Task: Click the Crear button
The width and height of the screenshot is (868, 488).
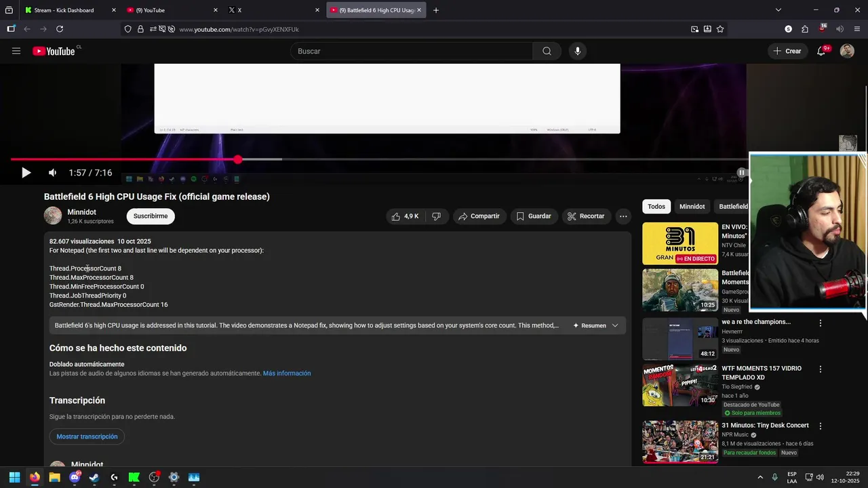Action: pyautogui.click(x=787, y=51)
